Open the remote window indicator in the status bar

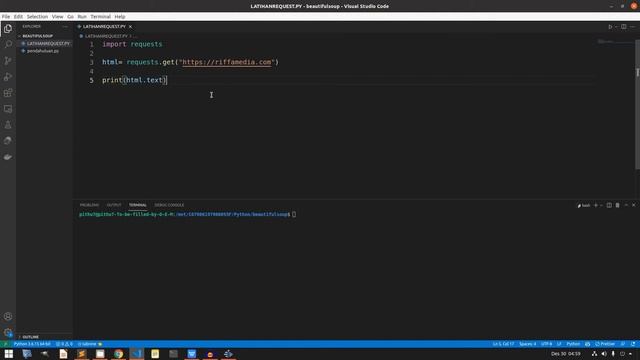pos(5,344)
